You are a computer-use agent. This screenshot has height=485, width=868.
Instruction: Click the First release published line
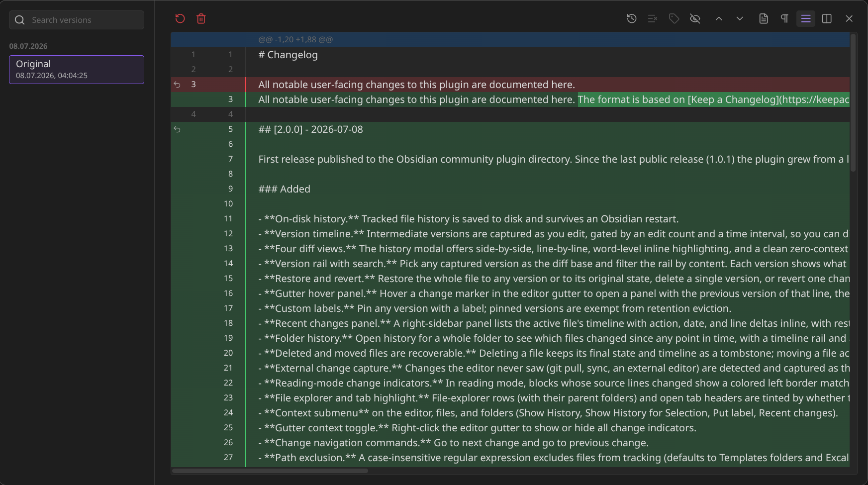point(554,159)
